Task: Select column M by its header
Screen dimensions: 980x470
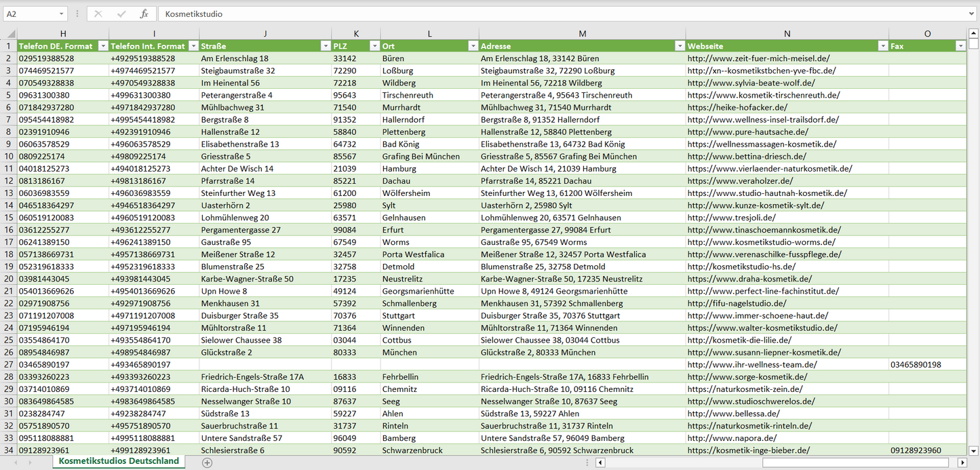Action: click(x=582, y=33)
